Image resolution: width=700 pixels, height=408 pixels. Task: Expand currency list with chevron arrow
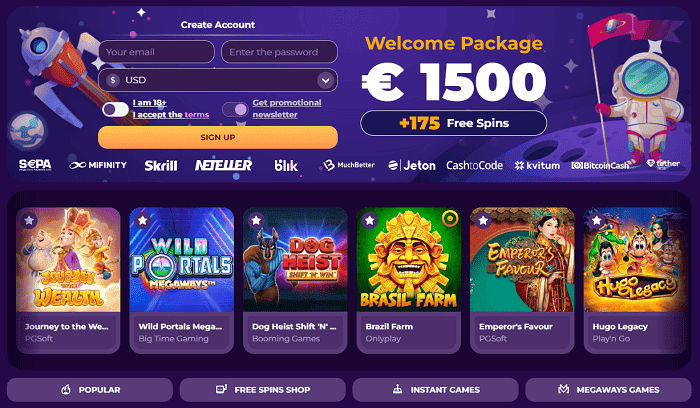325,80
